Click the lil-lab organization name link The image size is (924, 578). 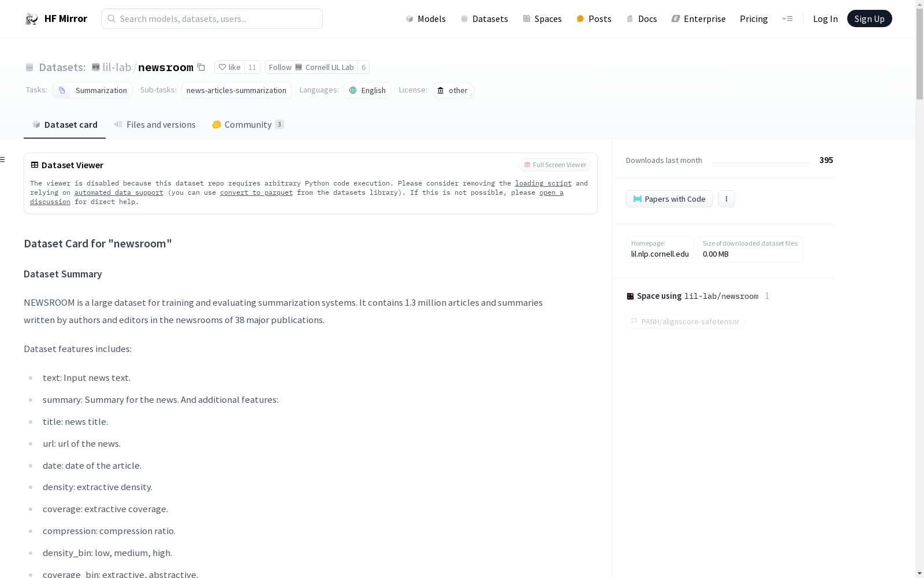pyautogui.click(x=117, y=67)
